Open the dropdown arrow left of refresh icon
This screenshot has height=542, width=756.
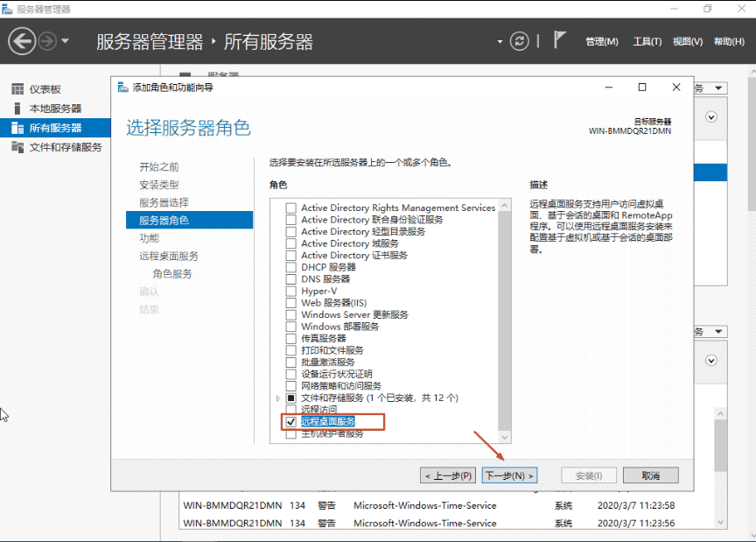pyautogui.click(x=500, y=41)
